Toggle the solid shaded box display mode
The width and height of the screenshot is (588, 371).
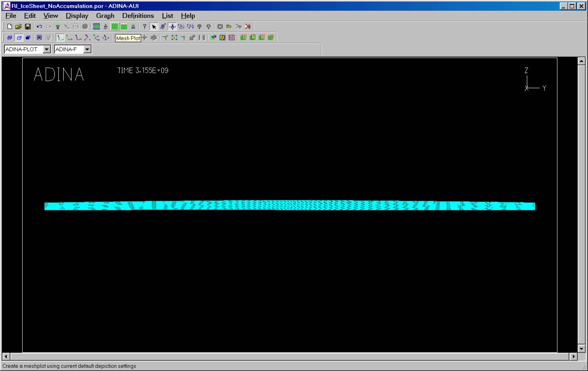[28, 38]
